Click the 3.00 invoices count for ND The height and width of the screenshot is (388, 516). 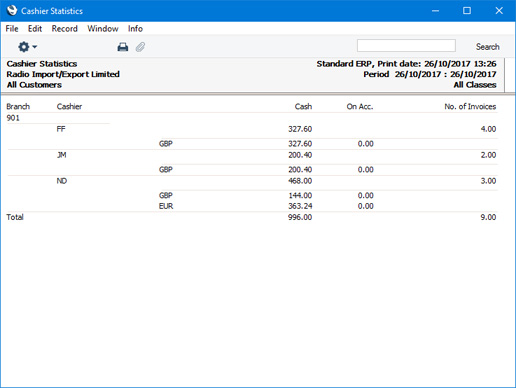(x=488, y=181)
